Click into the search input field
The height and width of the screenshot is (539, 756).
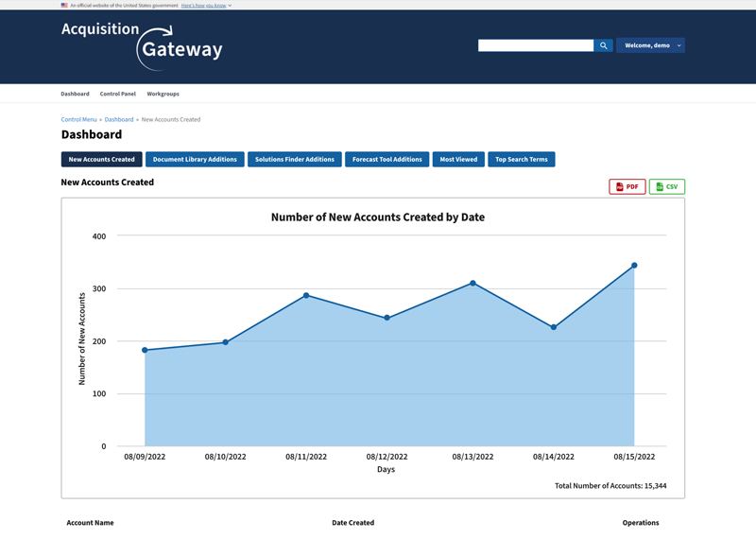point(535,45)
